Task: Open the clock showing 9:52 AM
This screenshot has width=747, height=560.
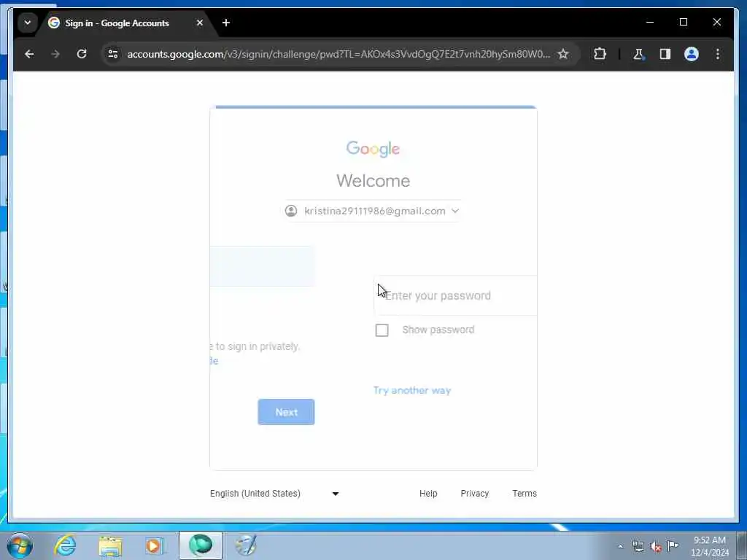Action: (x=709, y=546)
